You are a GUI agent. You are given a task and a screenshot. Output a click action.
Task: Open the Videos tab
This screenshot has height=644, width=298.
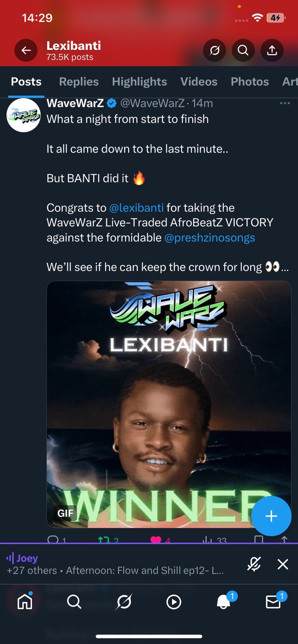point(199,82)
